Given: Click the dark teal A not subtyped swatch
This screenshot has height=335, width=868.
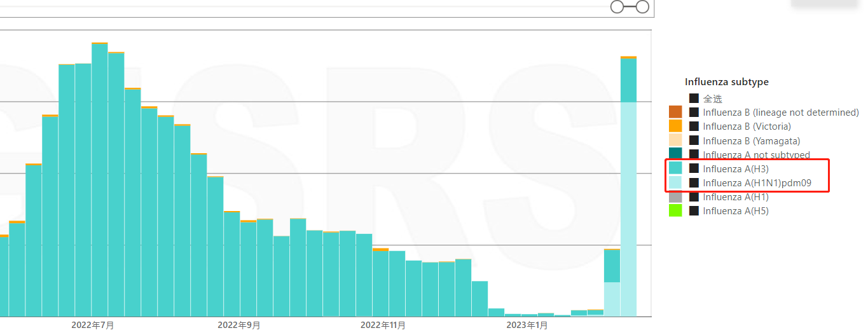Looking at the screenshot, I should pyautogui.click(x=675, y=153).
